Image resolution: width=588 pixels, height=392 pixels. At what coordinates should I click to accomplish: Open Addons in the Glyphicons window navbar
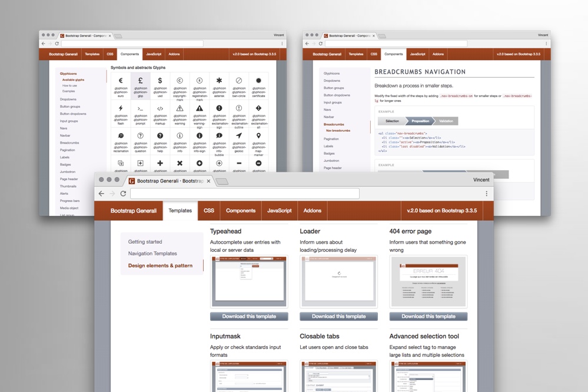point(174,54)
